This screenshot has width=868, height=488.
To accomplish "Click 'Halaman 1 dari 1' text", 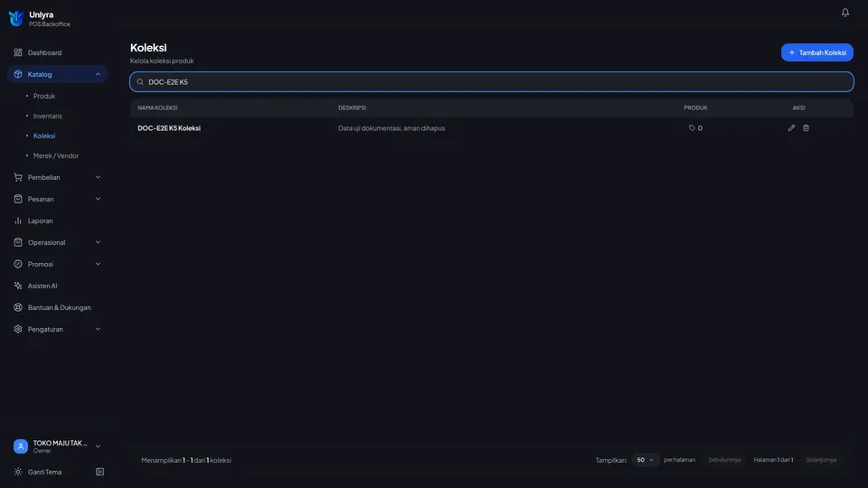I will [773, 460].
